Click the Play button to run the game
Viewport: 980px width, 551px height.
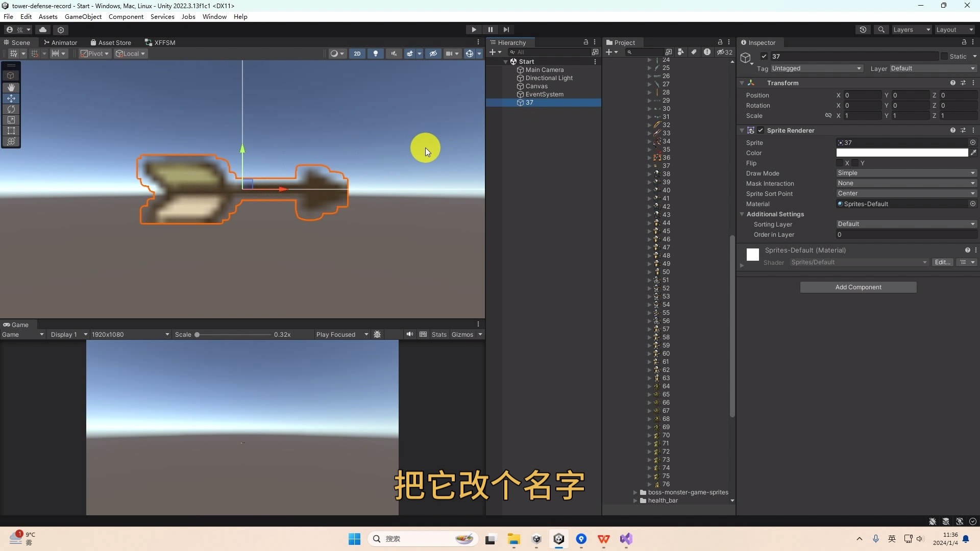point(474,29)
